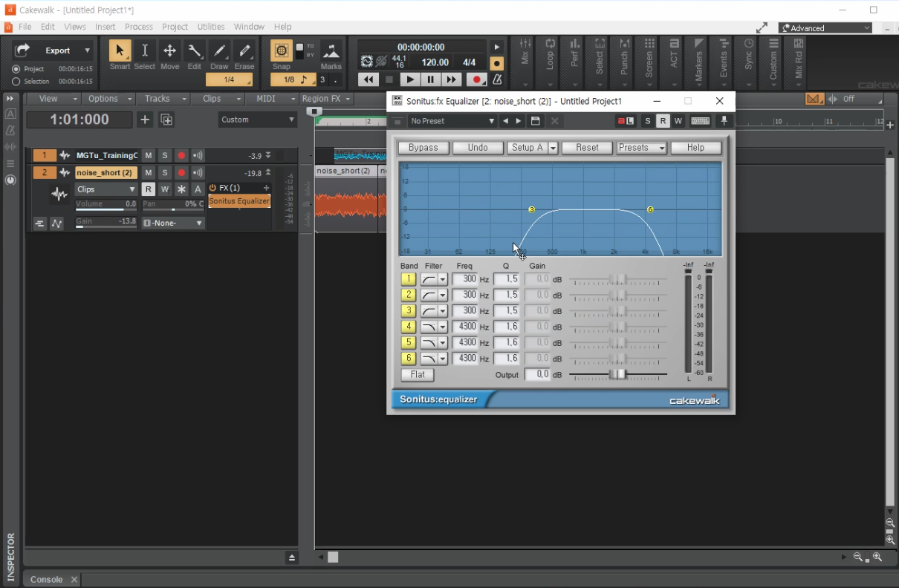Toggle the metronome icon in transport
899x588 pixels.
click(x=497, y=79)
